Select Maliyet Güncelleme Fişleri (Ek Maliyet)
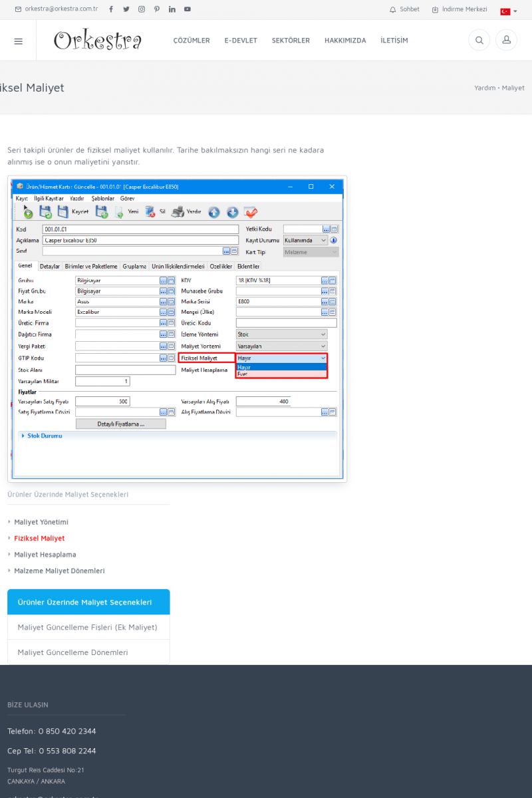 click(x=88, y=627)
